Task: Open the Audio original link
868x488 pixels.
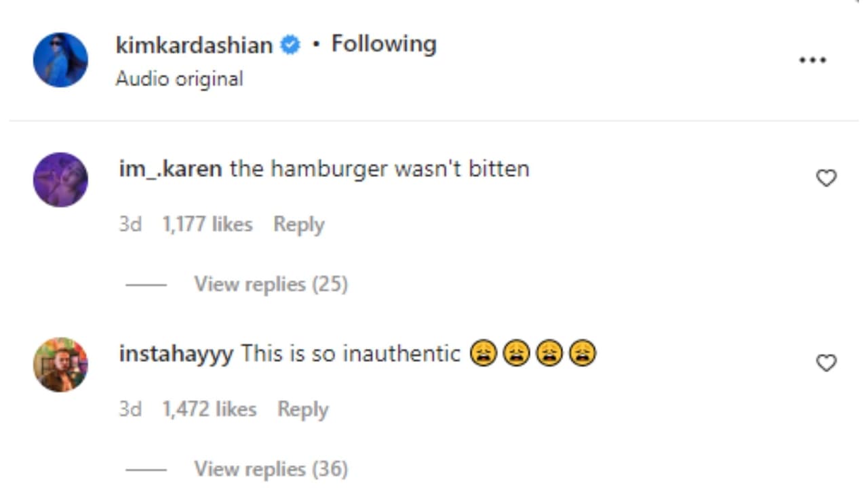Action: [x=179, y=79]
